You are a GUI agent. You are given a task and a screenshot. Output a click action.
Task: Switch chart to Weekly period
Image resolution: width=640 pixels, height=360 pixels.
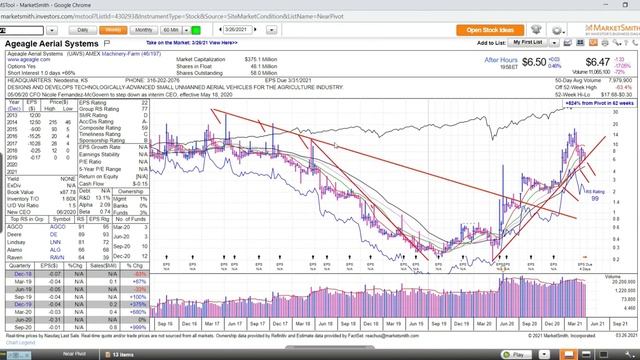point(113,30)
